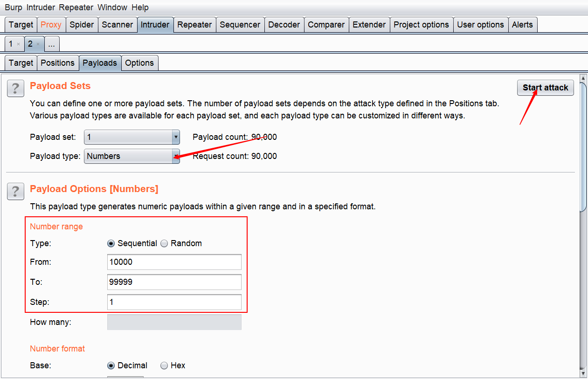Open the Intruder Target sub-tab
This screenshot has height=379, width=588.
pos(21,63)
